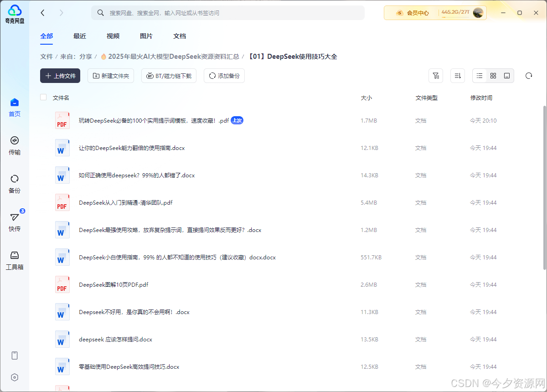Open the 备份 backup sidebar item
The width and height of the screenshot is (547, 392).
(15, 184)
